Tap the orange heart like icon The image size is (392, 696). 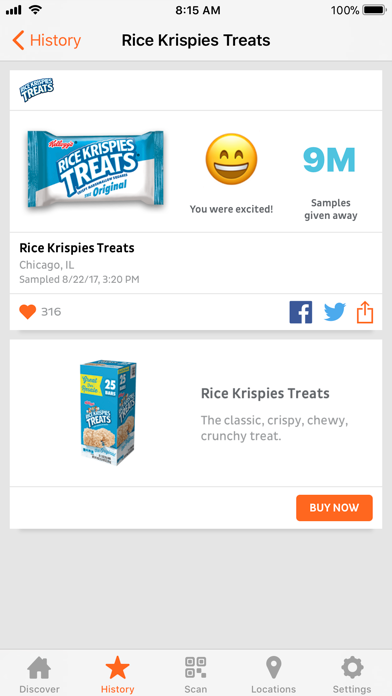[x=27, y=312]
